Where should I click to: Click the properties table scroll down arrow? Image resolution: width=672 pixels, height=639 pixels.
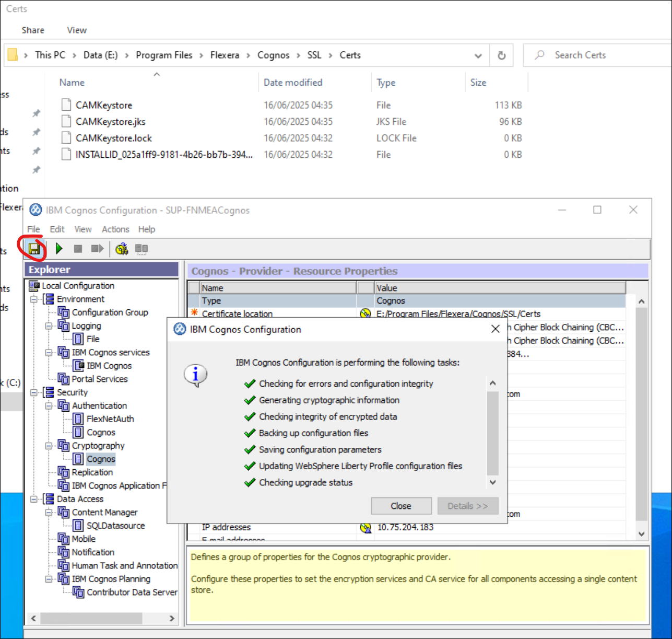(642, 534)
